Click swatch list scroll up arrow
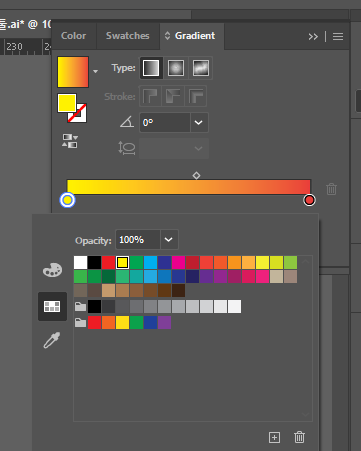The image size is (361, 451). (305, 262)
